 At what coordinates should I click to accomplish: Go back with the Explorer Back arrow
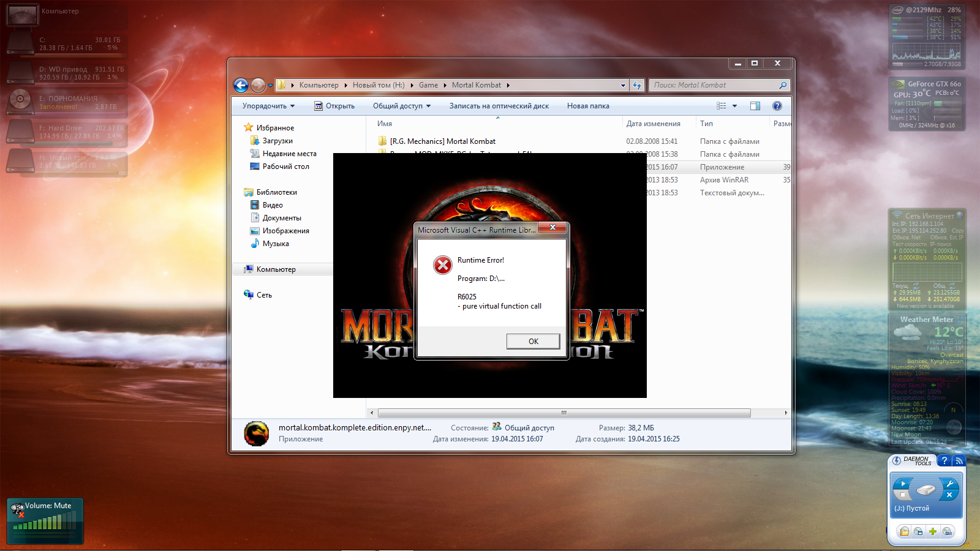coord(241,85)
